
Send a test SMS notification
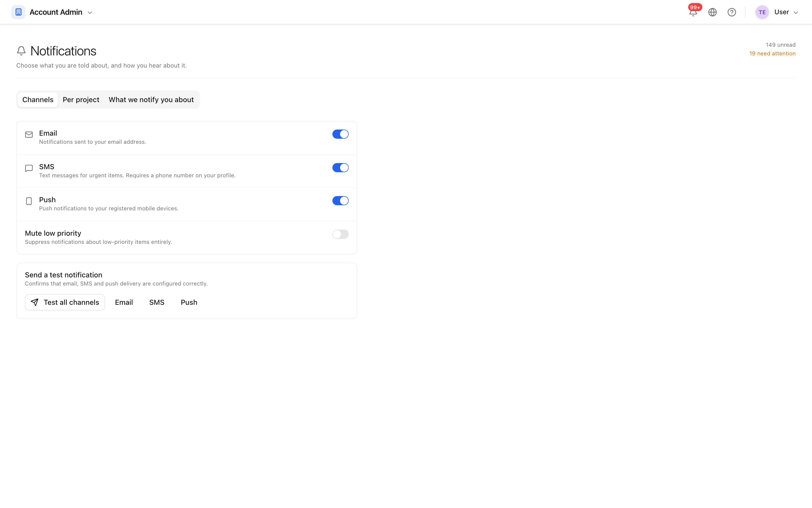157,302
